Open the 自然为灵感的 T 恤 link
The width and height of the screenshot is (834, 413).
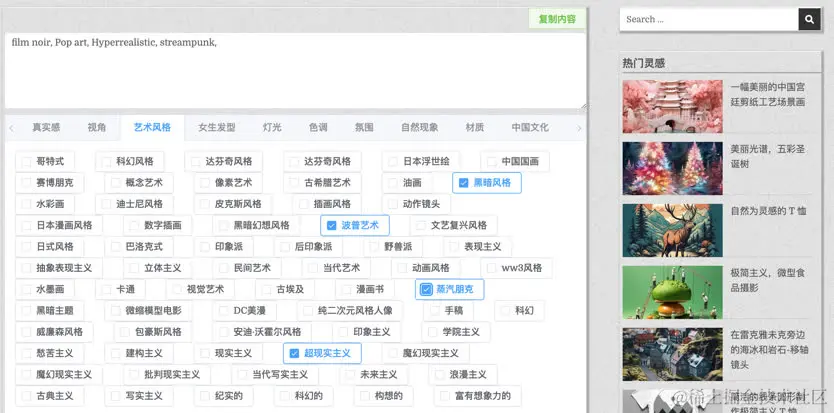[x=768, y=211]
